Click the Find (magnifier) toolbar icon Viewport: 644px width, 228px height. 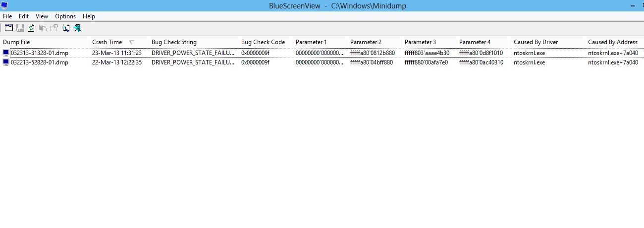coord(66,28)
